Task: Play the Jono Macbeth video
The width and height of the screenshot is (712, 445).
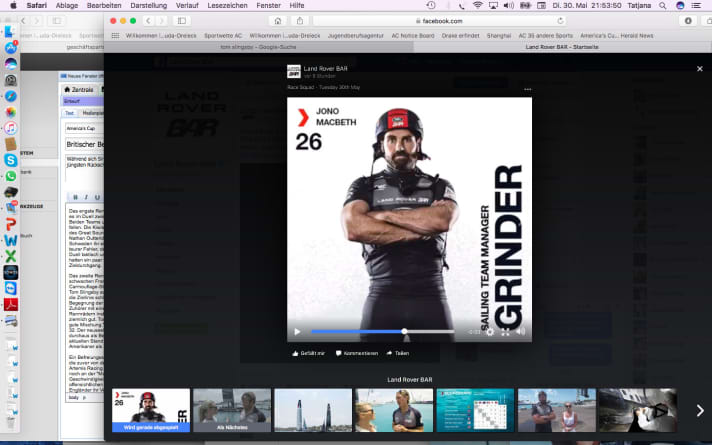Action: pos(297,332)
